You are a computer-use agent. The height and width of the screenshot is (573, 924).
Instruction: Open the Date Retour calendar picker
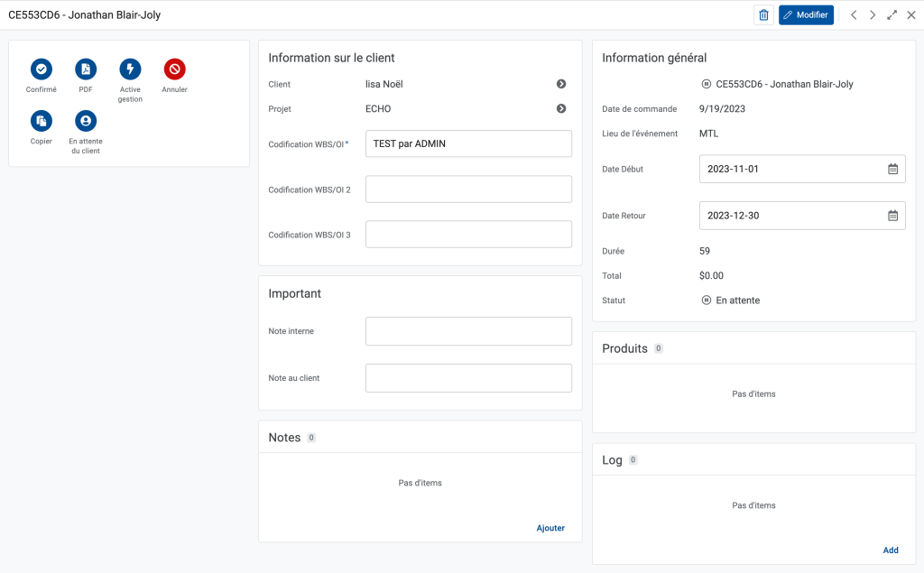pyautogui.click(x=892, y=216)
